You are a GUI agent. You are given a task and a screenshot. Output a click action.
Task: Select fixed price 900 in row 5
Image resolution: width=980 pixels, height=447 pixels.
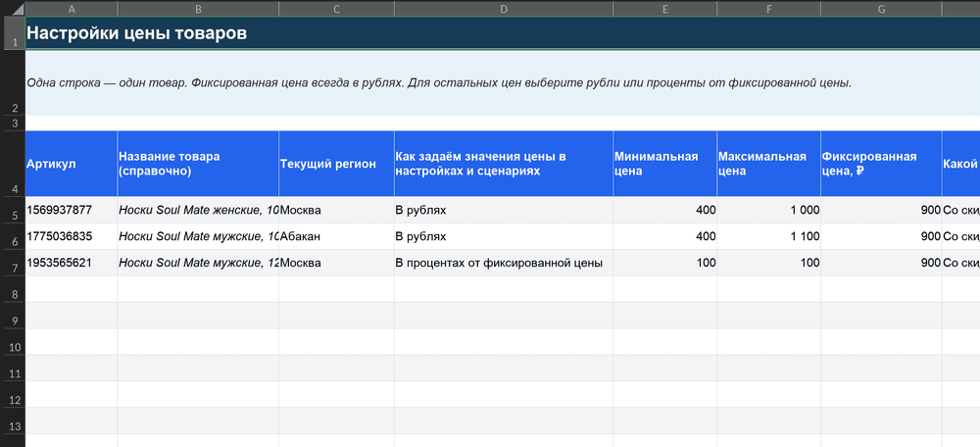pyautogui.click(x=881, y=210)
